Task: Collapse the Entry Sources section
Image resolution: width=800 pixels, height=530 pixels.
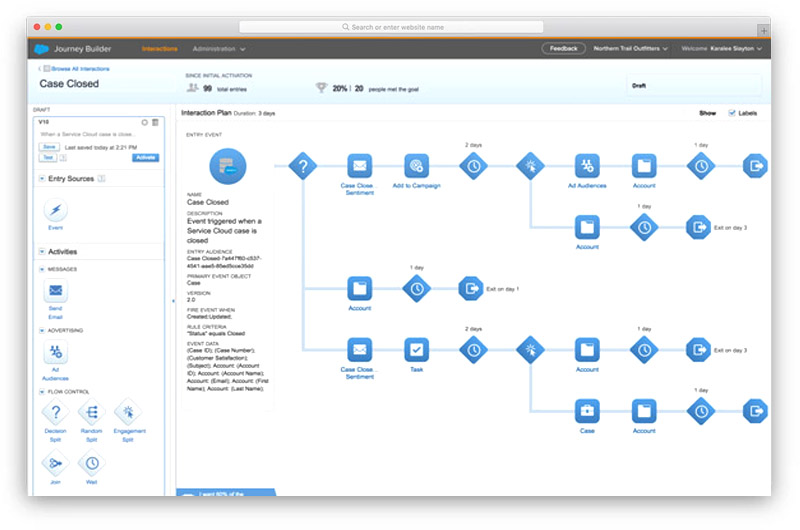Action: pos(42,179)
